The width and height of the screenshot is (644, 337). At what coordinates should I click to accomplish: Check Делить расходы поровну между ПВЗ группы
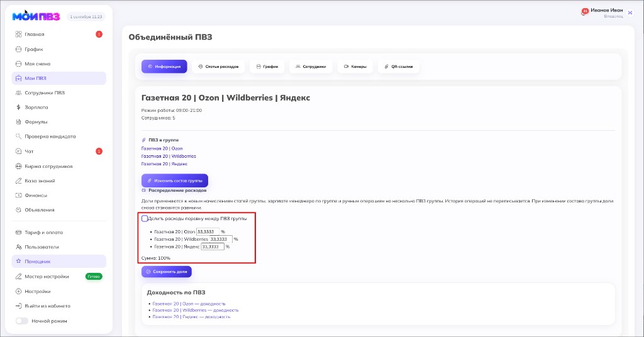(145, 219)
